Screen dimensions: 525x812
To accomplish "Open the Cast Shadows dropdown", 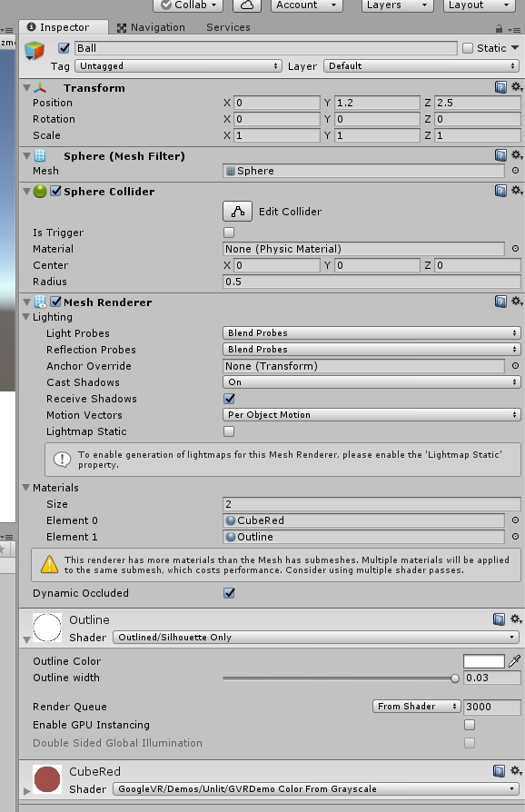I will point(371,382).
